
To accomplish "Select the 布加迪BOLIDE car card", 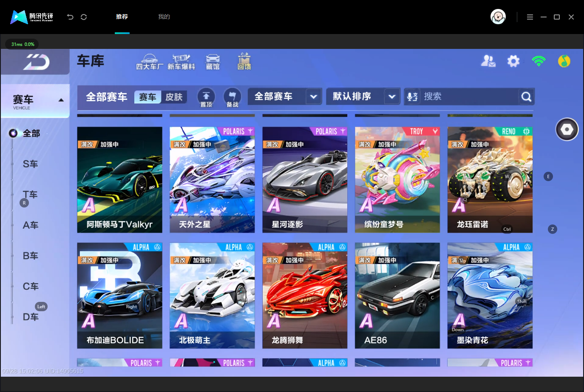I will (119, 295).
